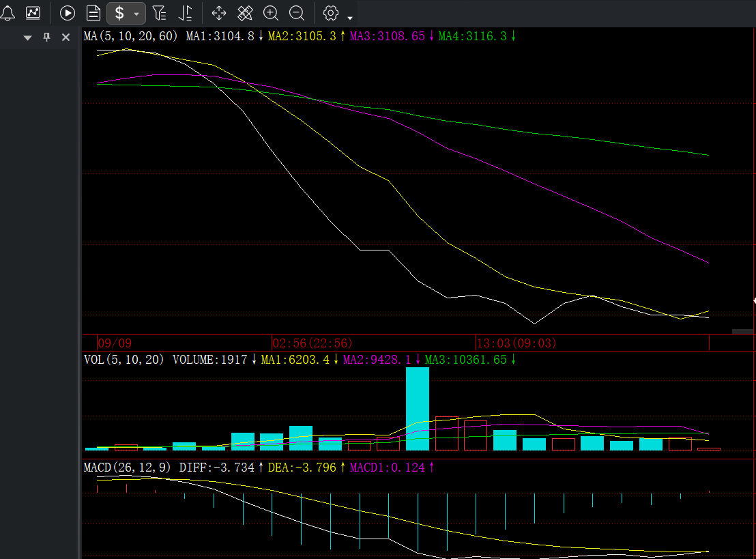Image resolution: width=756 pixels, height=559 pixels.
Task: Select the ruler and pencil drawing tool
Action: [245, 13]
